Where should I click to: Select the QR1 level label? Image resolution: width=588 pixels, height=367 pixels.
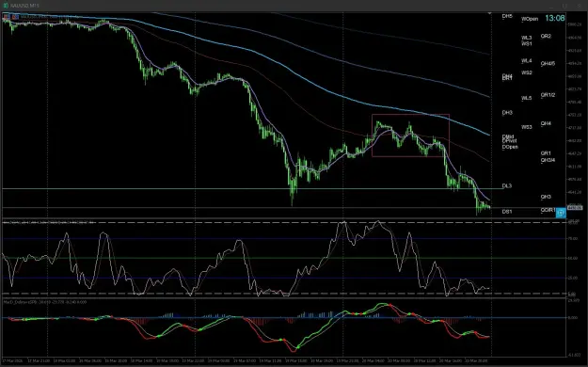(x=546, y=153)
